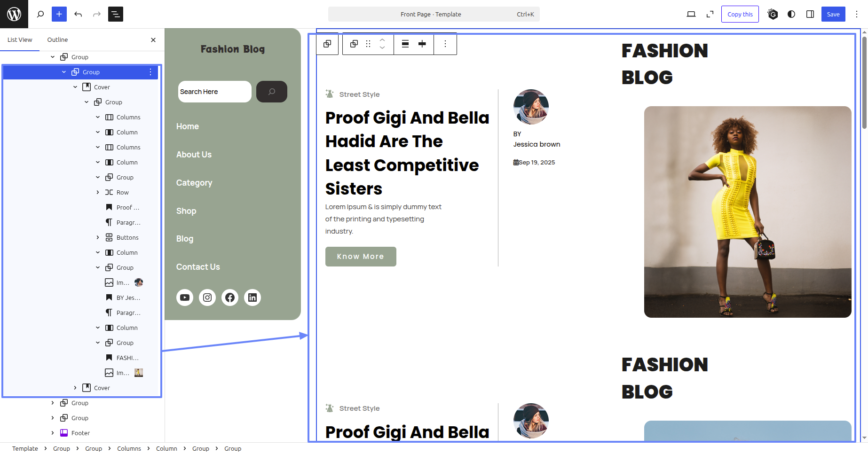Click the Search Here input field
This screenshot has height=454, width=868.
pyautogui.click(x=214, y=92)
